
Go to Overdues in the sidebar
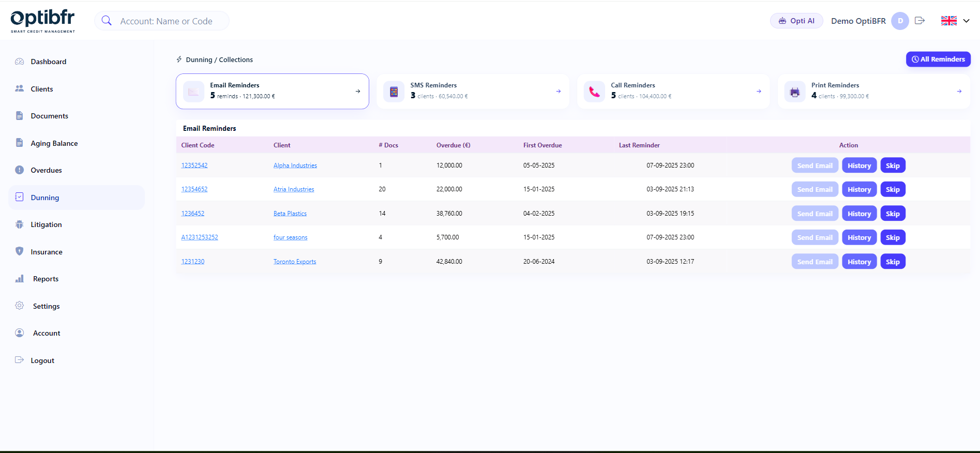pyautogui.click(x=46, y=170)
